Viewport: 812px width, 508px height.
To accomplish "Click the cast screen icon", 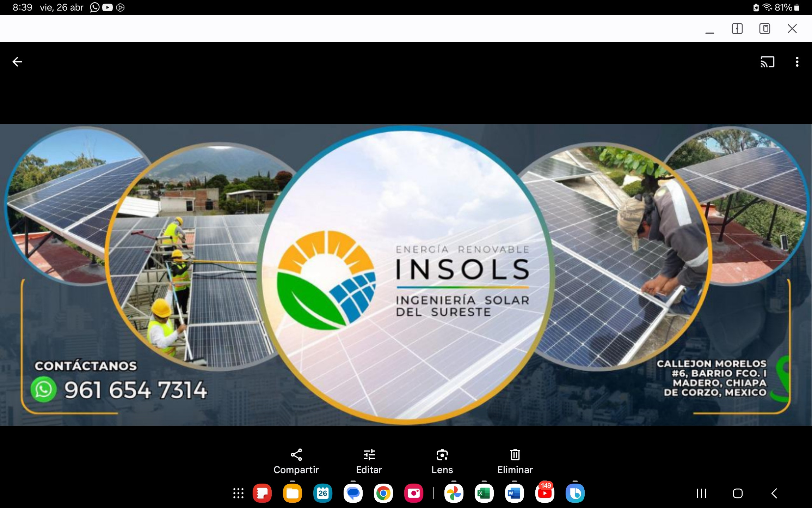I will 767,62.
